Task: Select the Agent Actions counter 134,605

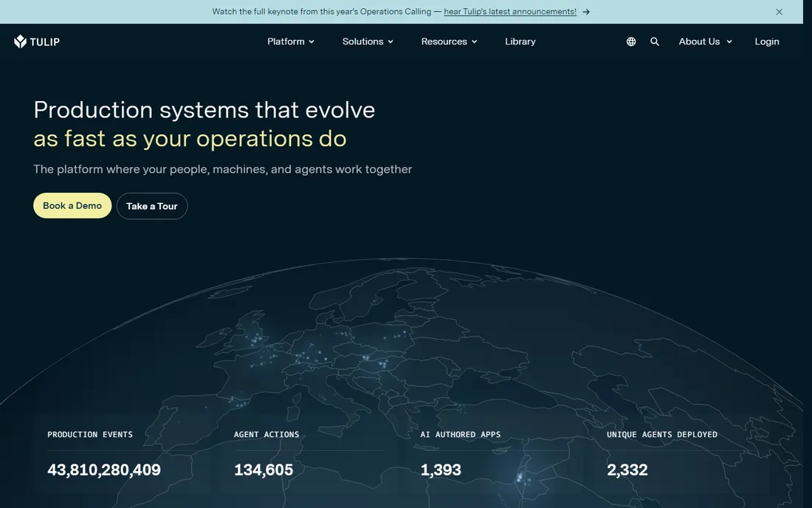Action: pos(264,470)
